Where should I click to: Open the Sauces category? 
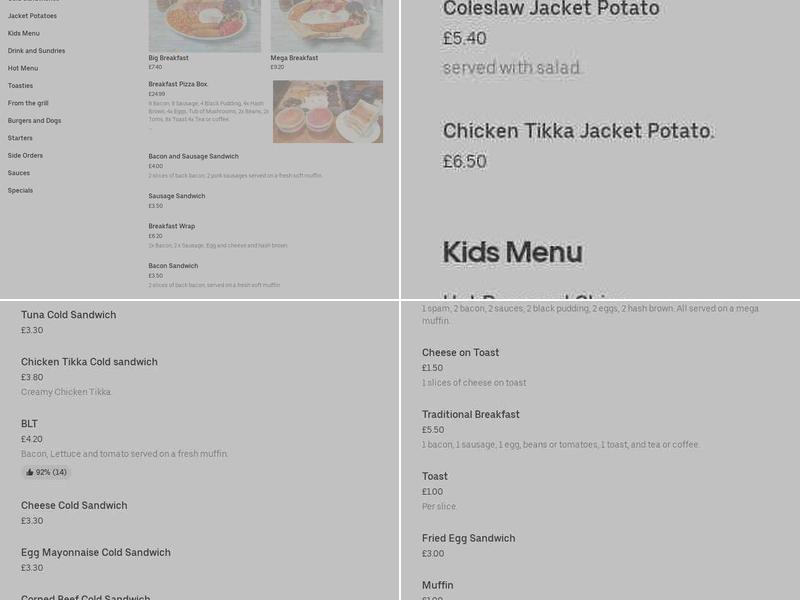tap(18, 173)
